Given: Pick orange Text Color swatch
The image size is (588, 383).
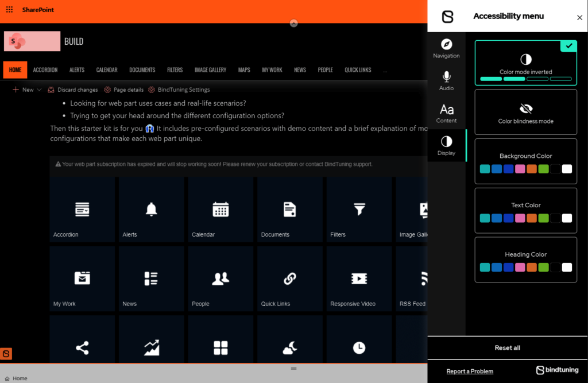Looking at the screenshot, I should point(532,218).
